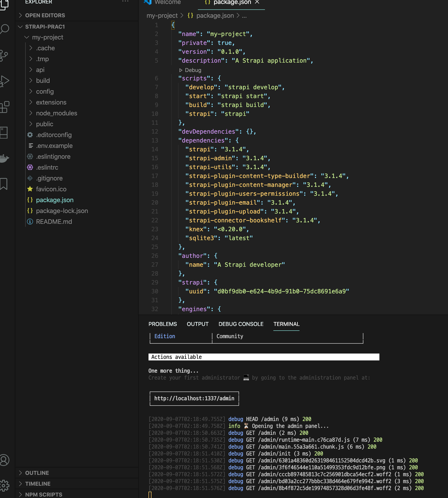Viewport: 448px width, 498px height.
Task: Click the terminal cursor prompt
Action: [150, 495]
